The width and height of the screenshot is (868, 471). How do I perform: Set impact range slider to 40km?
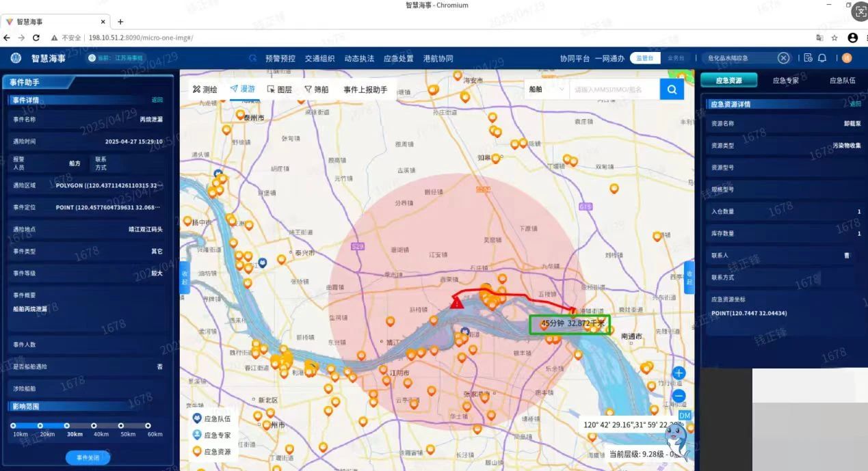pyautogui.click(x=94, y=426)
